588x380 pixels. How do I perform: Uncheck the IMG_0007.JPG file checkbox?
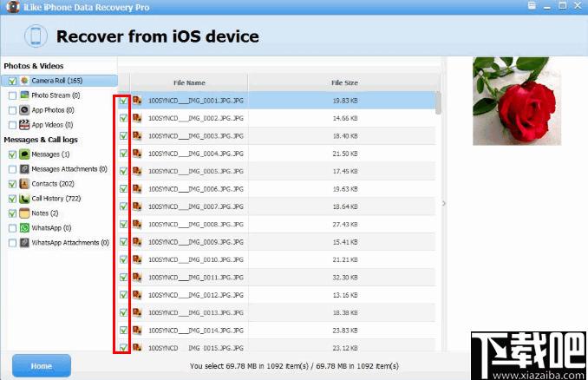(x=123, y=206)
